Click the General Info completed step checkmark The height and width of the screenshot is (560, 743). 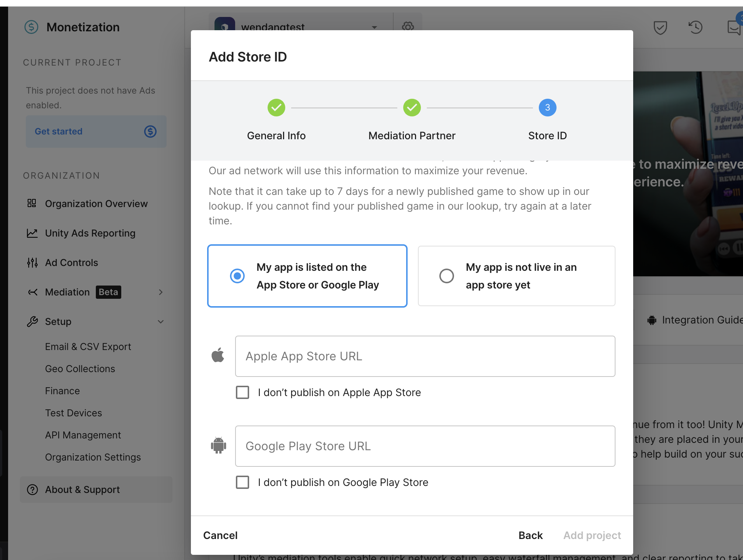tap(276, 108)
